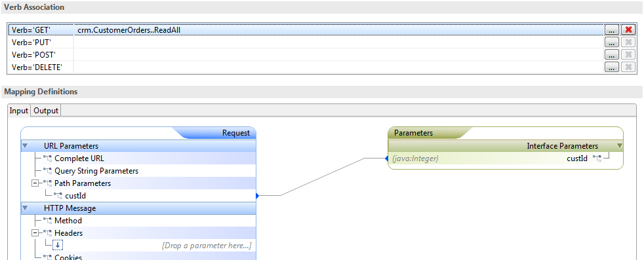
Task: Click the Method node icon
Action: (x=47, y=221)
